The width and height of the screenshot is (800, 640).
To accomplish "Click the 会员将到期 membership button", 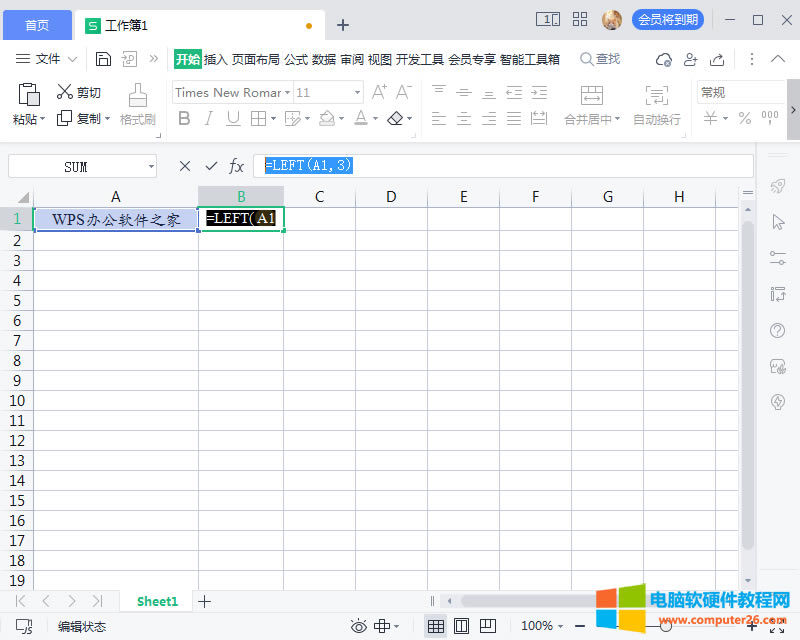I will point(667,20).
